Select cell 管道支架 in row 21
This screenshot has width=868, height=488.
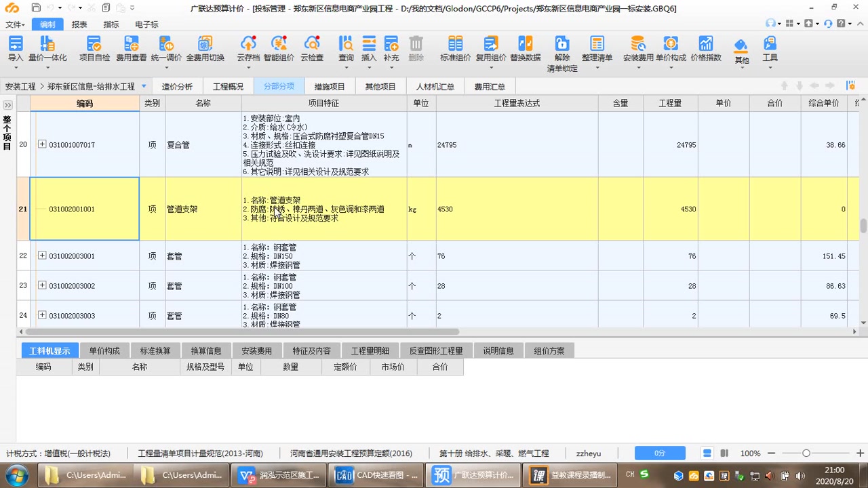tap(203, 209)
